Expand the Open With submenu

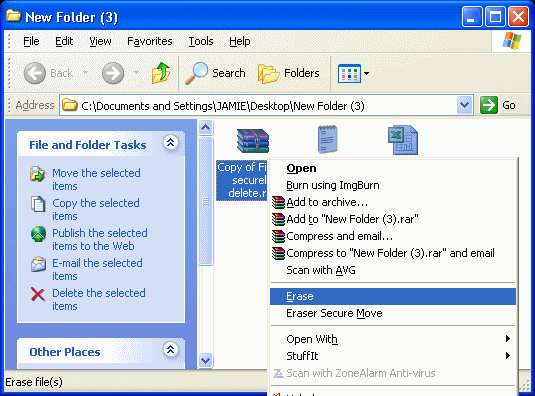point(393,339)
